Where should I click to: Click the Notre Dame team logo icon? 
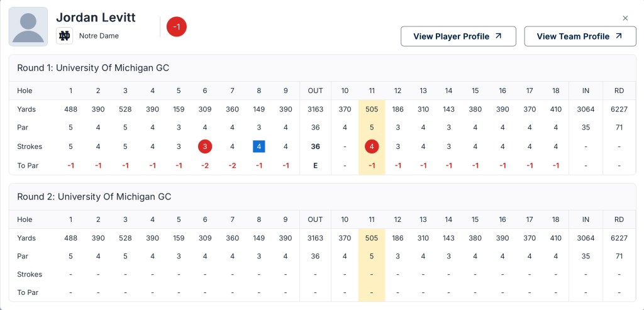point(64,36)
